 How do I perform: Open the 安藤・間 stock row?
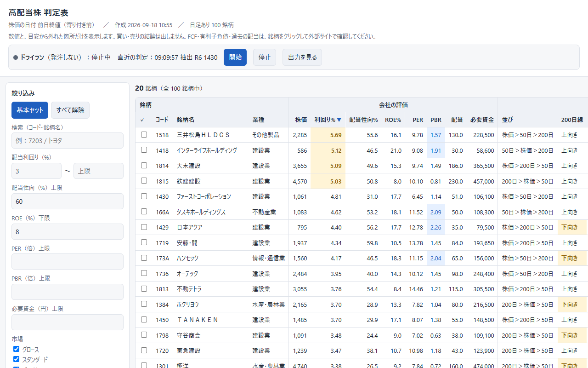tap(362, 243)
